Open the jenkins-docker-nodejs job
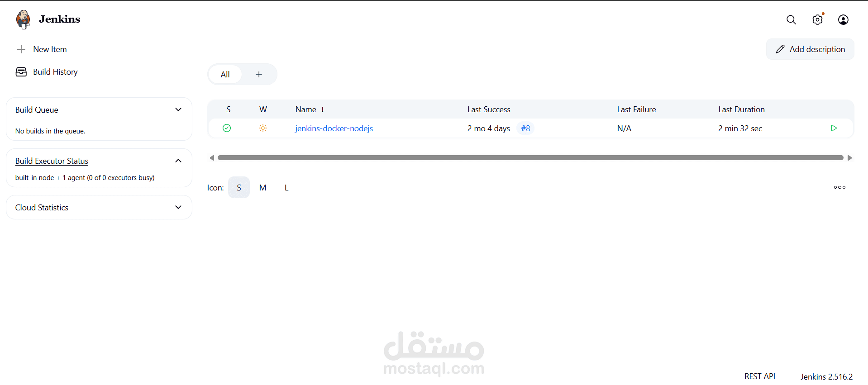This screenshot has height=385, width=868. point(334,128)
